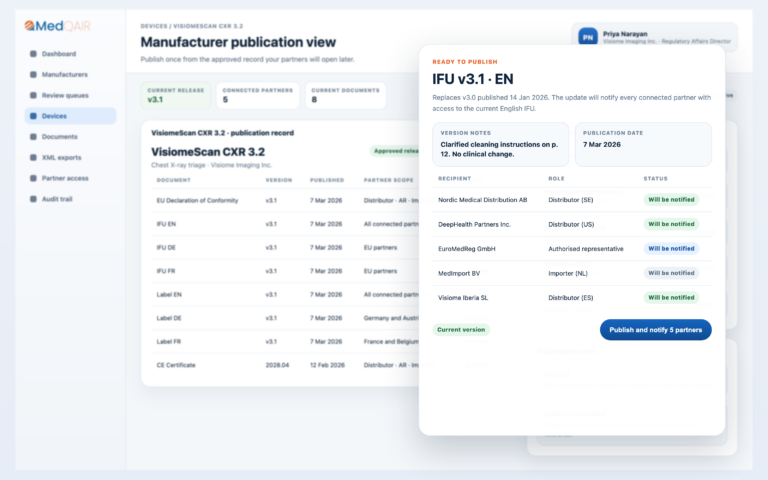Click CE Certificate version 2028.04
The image size is (768, 480).
(277, 365)
